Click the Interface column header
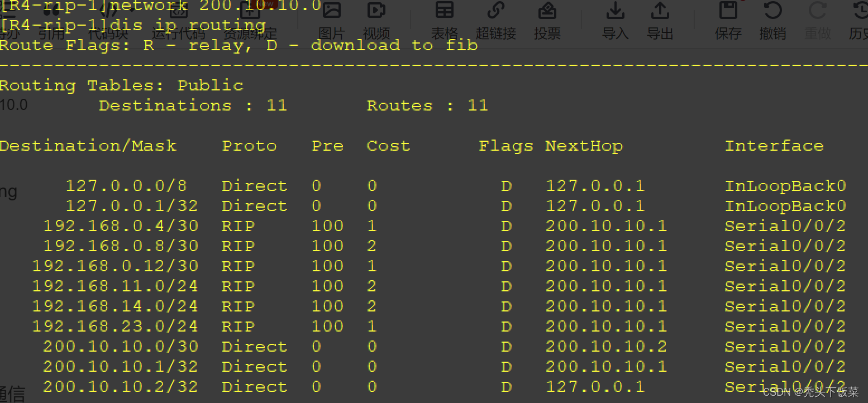 tap(774, 146)
